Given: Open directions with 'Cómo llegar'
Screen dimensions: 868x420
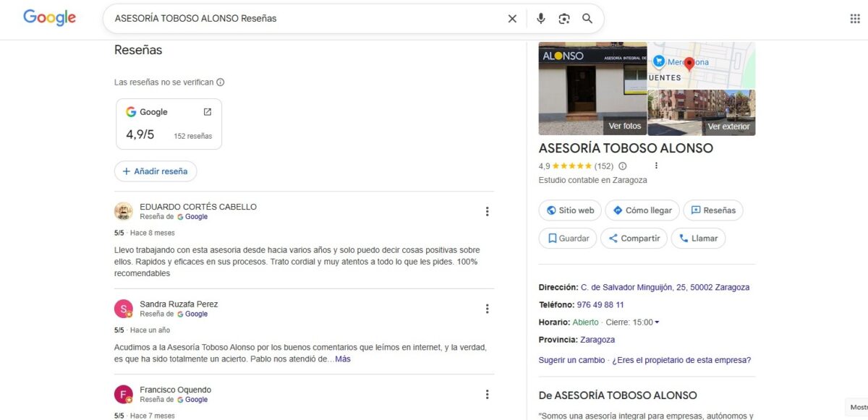Looking at the screenshot, I should pos(642,210).
